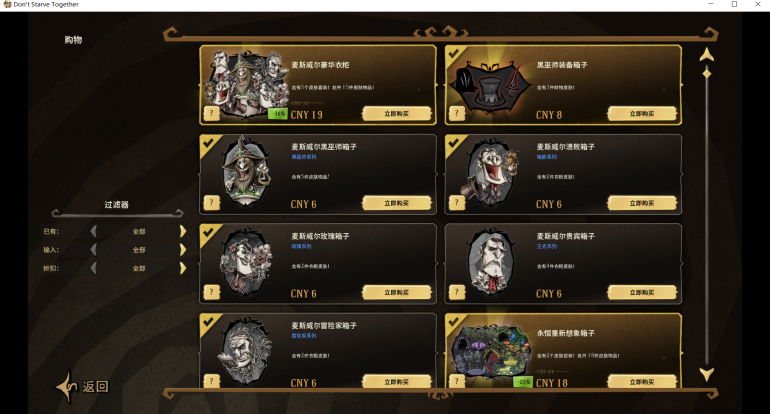Image resolution: width=770 pixels, height=414 pixels.
Task: Open the 玫瑰系列 link under 麦斯威尔玫瑰箱子
Action: point(302,247)
